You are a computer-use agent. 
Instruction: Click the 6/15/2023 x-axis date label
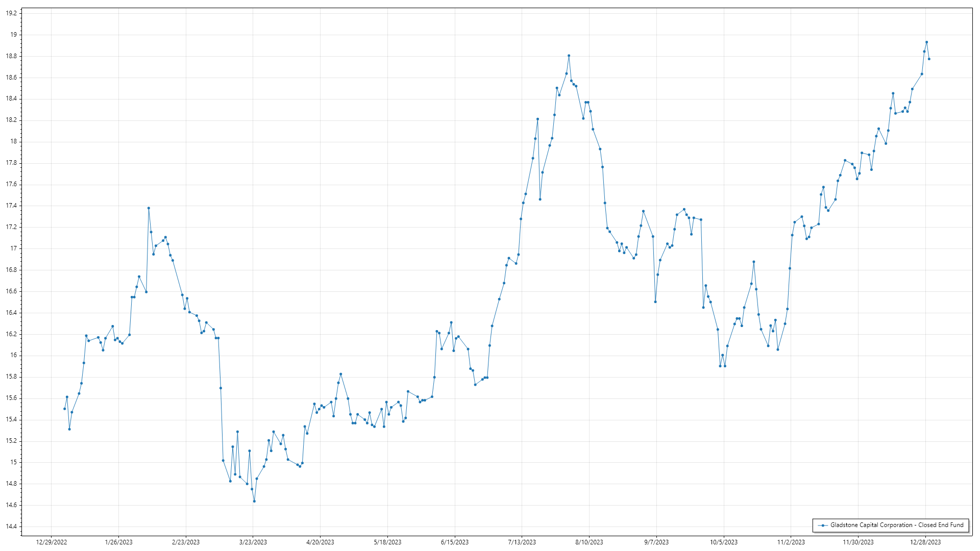click(455, 542)
